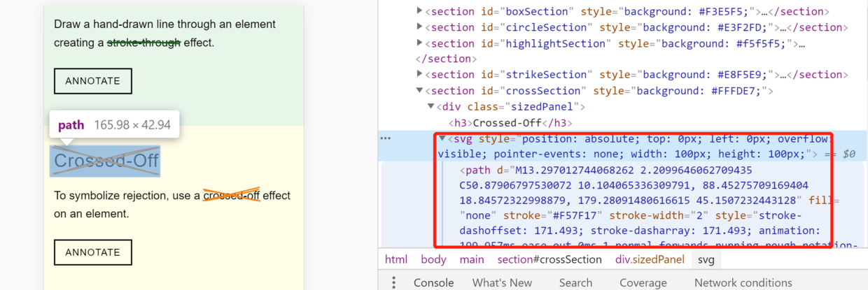Open the Coverage drawer tab
868x290 pixels.
[643, 282]
